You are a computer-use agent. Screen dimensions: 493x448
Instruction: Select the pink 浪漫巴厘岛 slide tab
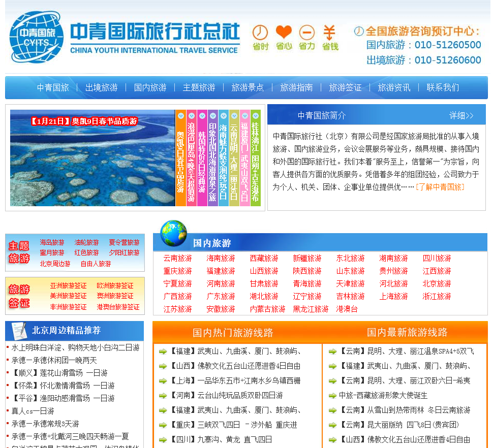191,157
